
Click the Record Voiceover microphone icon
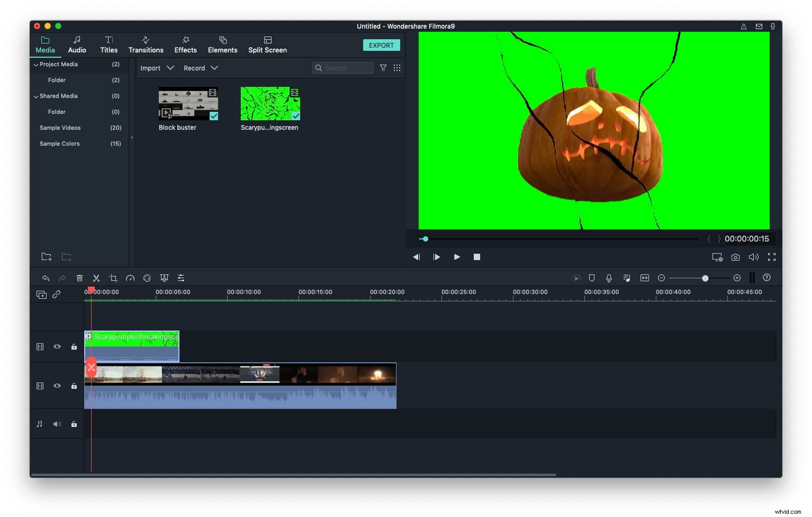click(609, 278)
